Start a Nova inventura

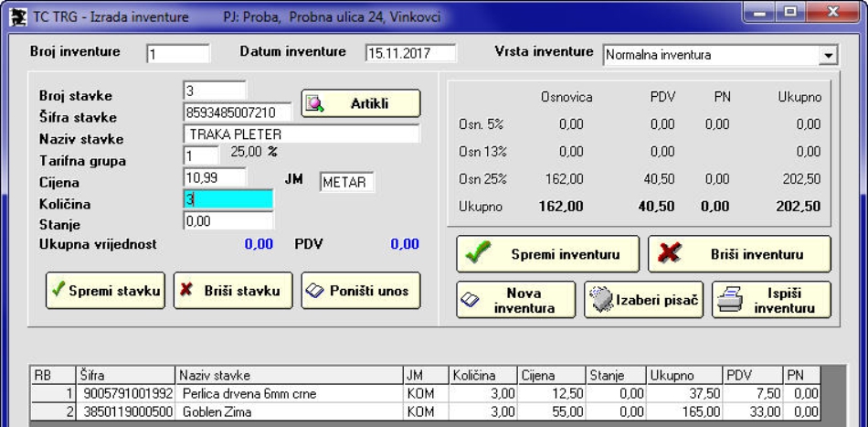pos(516,301)
